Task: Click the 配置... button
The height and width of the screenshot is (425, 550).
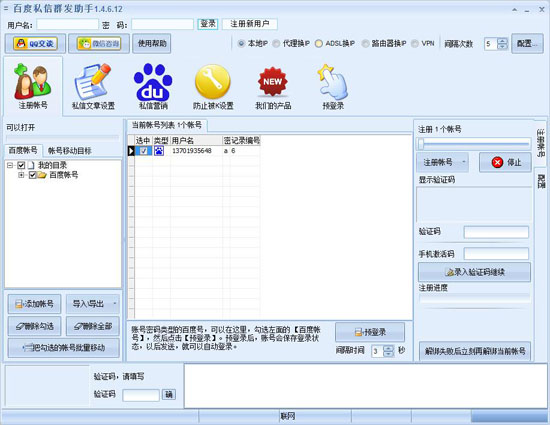Action: pos(527,43)
